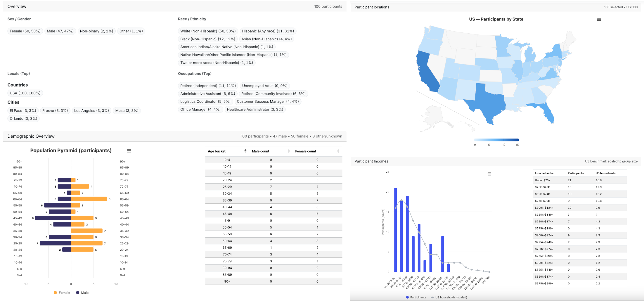Select the Female (50, 50%) gender chip

click(x=25, y=31)
